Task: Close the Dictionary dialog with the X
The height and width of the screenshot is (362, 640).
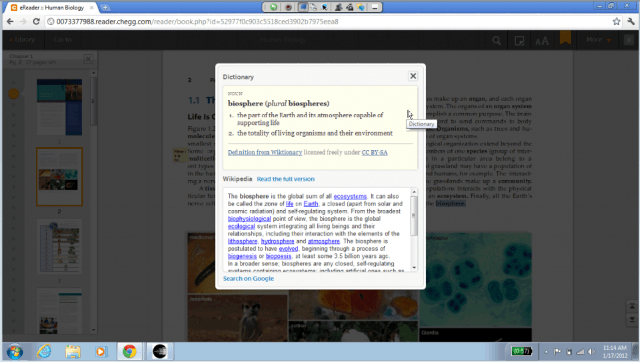Action: 413,76
